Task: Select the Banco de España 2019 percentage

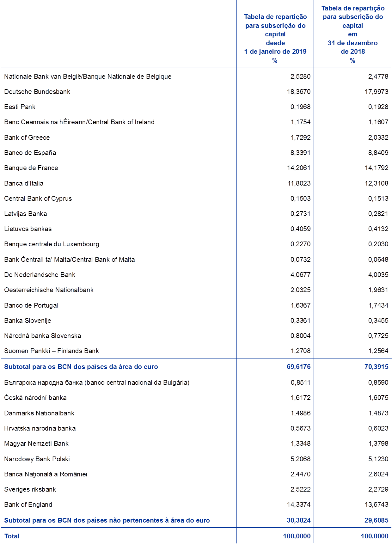Action: (300, 153)
